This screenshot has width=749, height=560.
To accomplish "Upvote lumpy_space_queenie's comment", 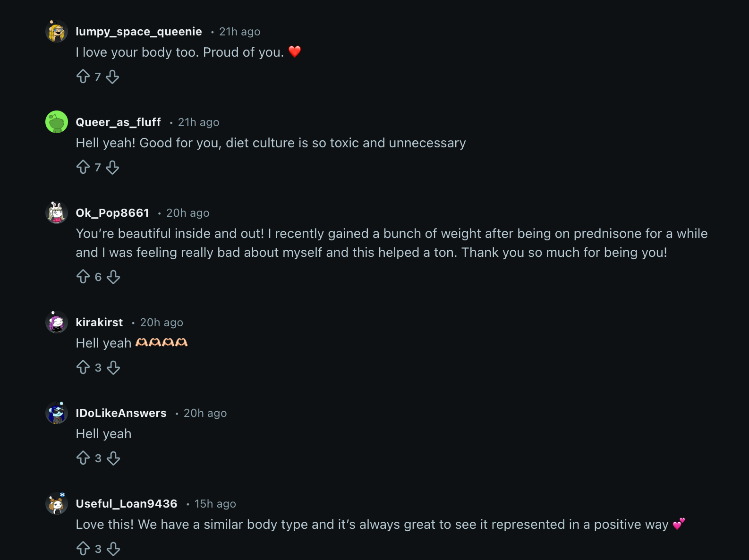I will (x=83, y=76).
